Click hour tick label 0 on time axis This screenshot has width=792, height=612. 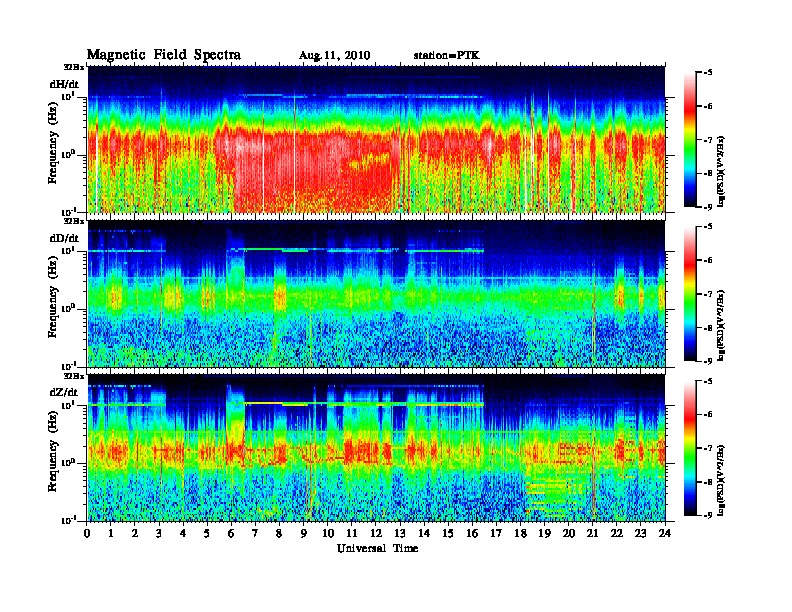(87, 533)
